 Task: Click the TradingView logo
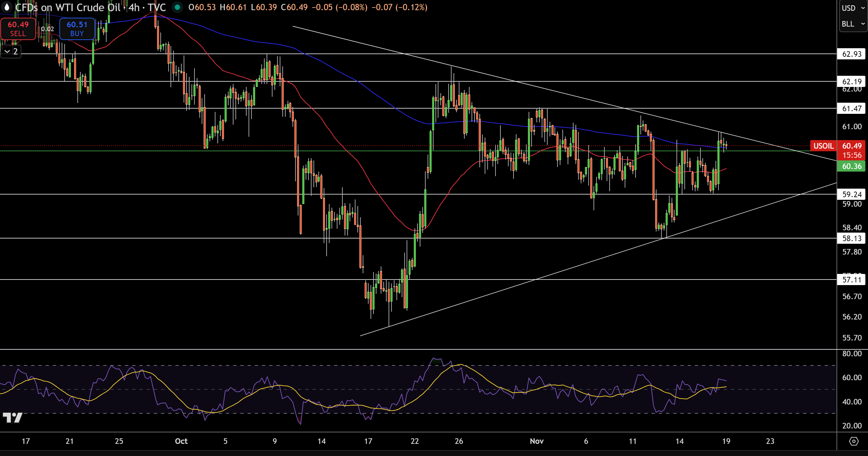[12, 418]
